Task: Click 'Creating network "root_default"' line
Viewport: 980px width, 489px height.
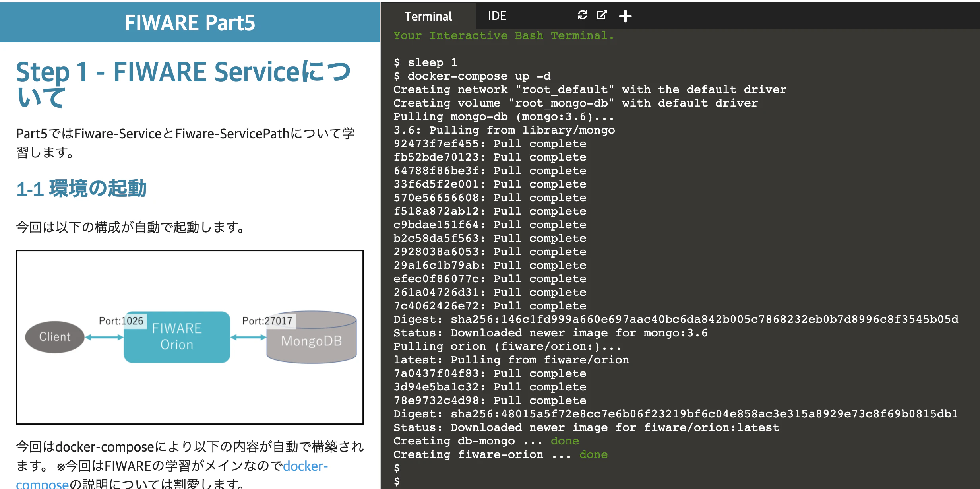Action: pos(590,89)
